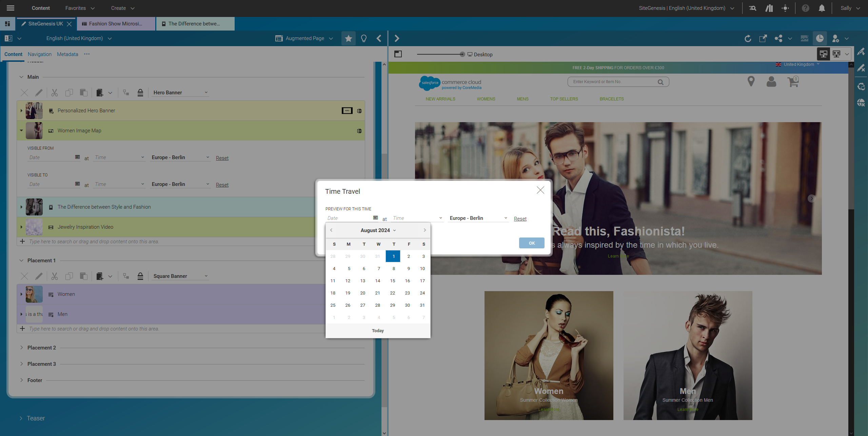Click the Main placement cut scissors icon
This screenshot has height=436, width=868.
[x=55, y=93]
